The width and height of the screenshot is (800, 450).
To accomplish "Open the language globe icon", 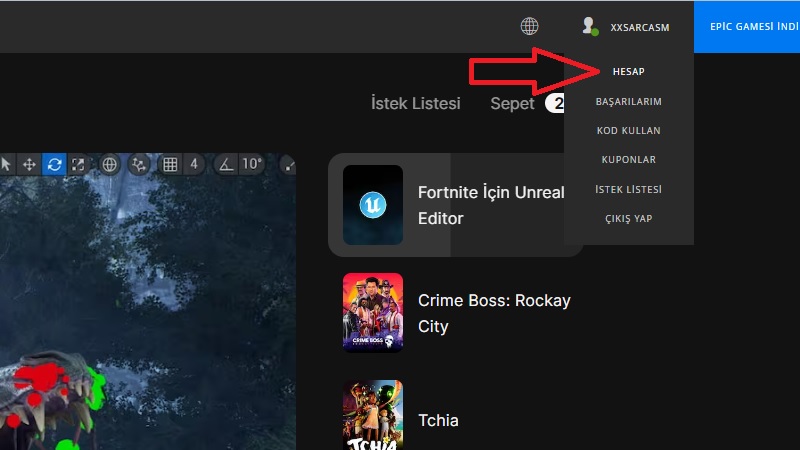I will (529, 26).
